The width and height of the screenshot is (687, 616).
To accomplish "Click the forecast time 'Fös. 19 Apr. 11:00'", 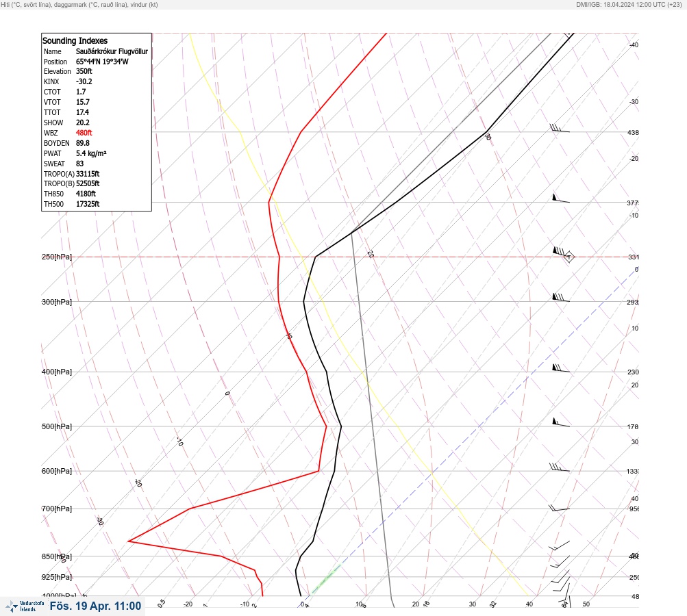I will pyautogui.click(x=95, y=606).
